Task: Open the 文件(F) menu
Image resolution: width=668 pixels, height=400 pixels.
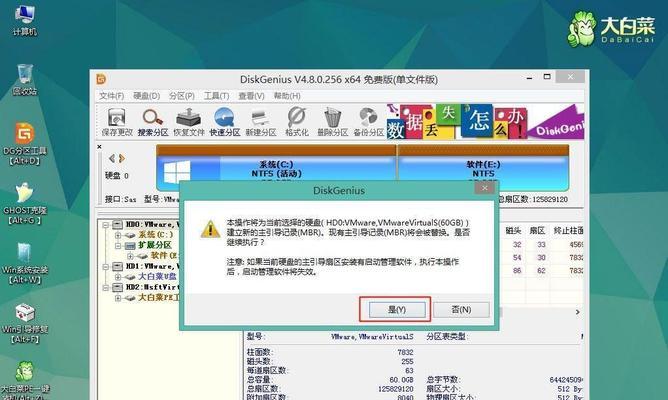Action: (111, 96)
